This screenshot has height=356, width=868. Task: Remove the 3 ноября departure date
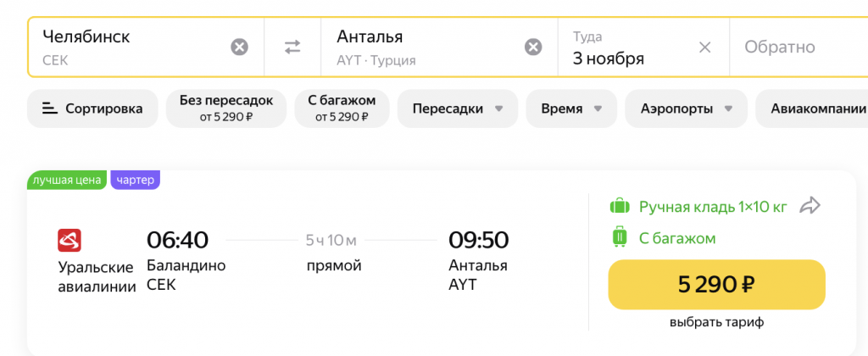point(704,47)
